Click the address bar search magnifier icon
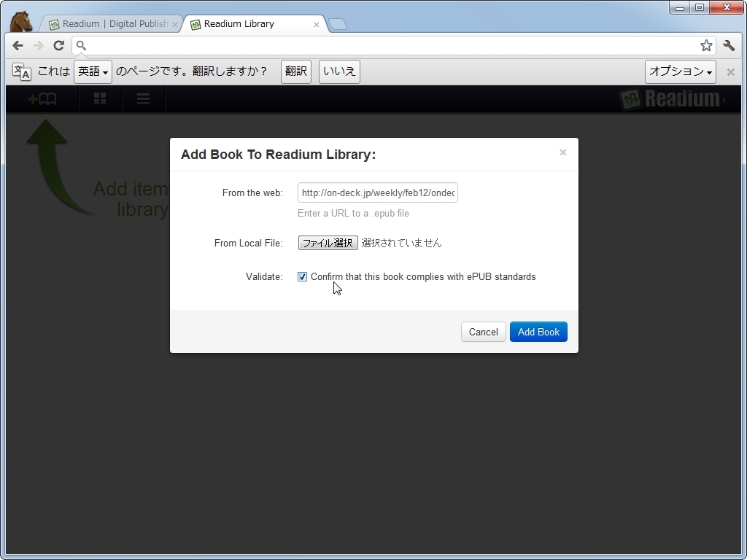Screen dimensions: 747x560 81,46
